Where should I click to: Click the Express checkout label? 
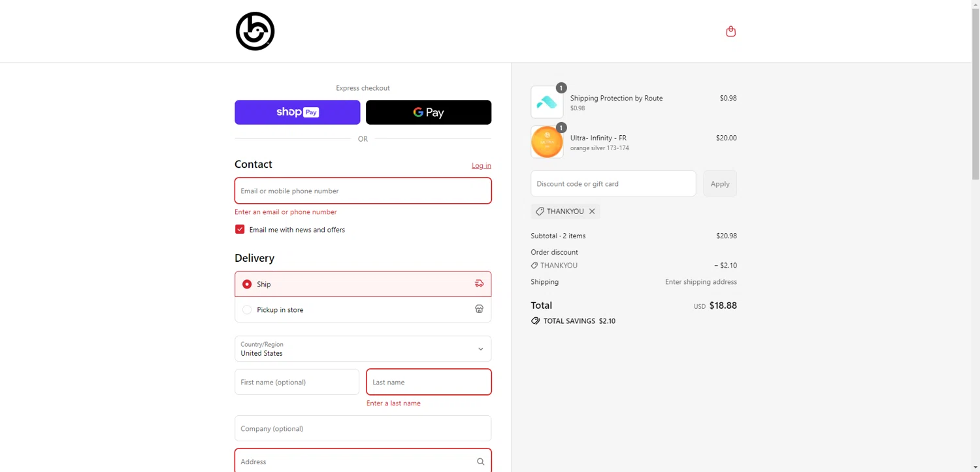point(363,88)
